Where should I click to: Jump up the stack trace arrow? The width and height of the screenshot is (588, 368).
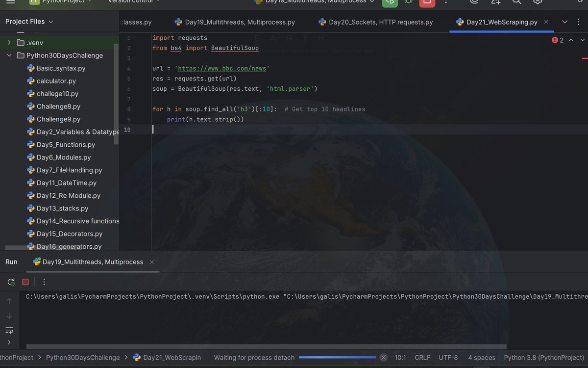point(9,301)
